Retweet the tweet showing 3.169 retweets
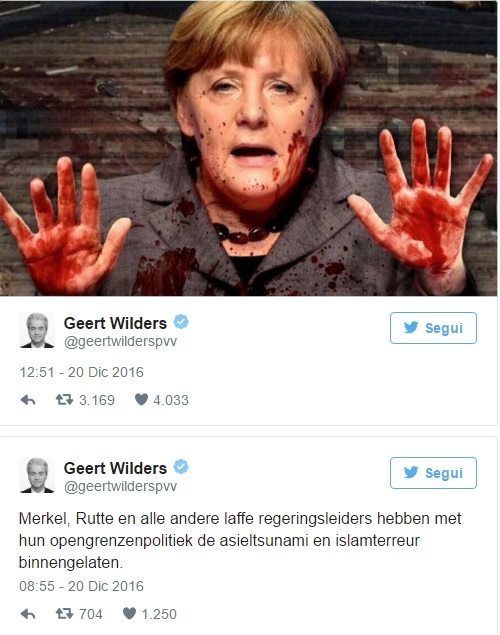 64,400
